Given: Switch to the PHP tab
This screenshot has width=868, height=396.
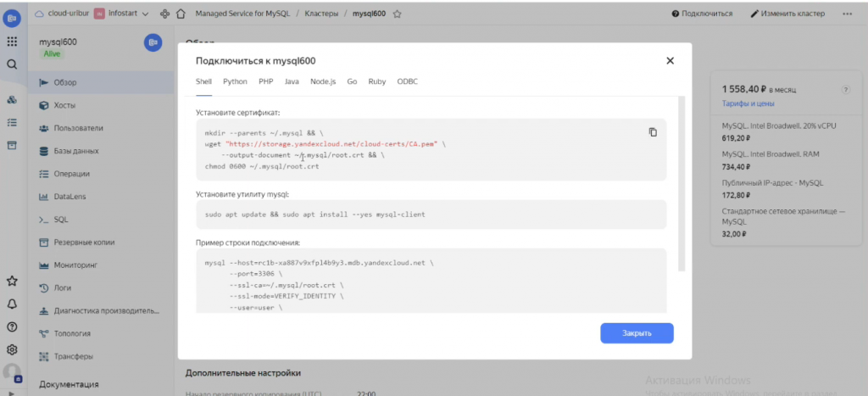Looking at the screenshot, I should point(265,81).
